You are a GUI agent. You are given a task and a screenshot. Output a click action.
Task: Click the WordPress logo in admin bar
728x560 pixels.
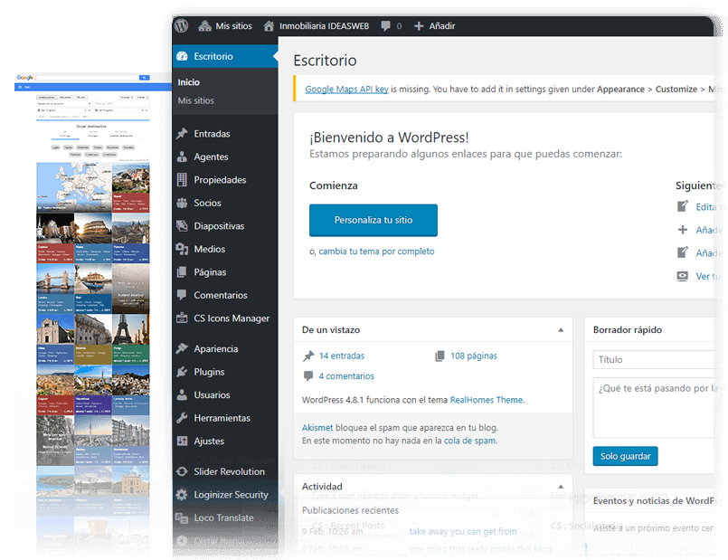(x=182, y=25)
